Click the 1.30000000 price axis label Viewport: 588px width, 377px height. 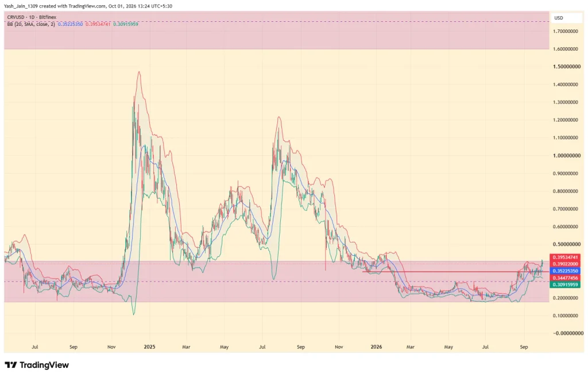pos(566,102)
